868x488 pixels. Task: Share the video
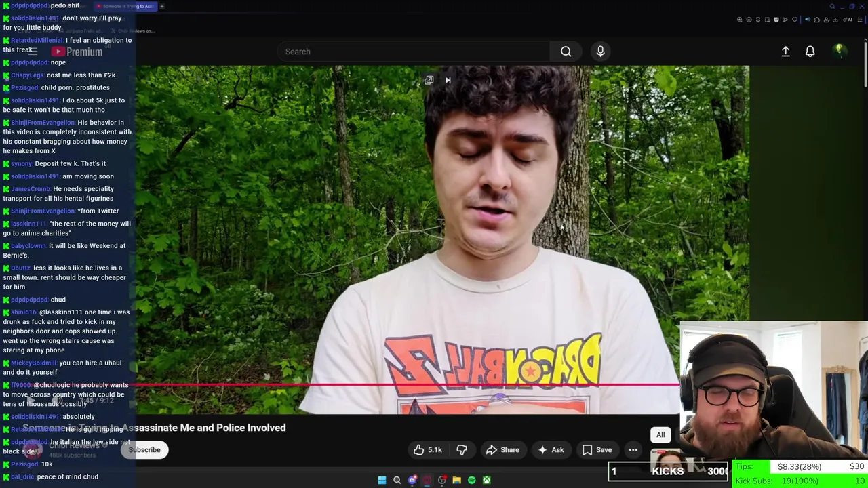[x=502, y=450]
